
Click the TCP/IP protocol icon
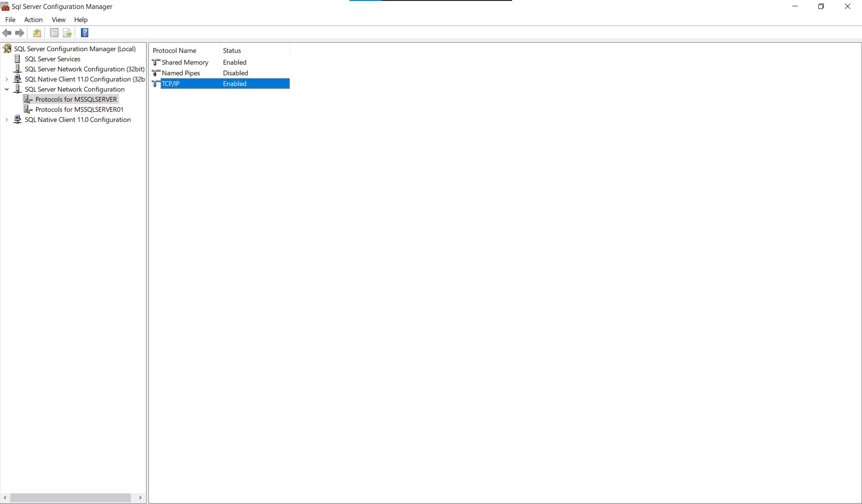tap(156, 84)
